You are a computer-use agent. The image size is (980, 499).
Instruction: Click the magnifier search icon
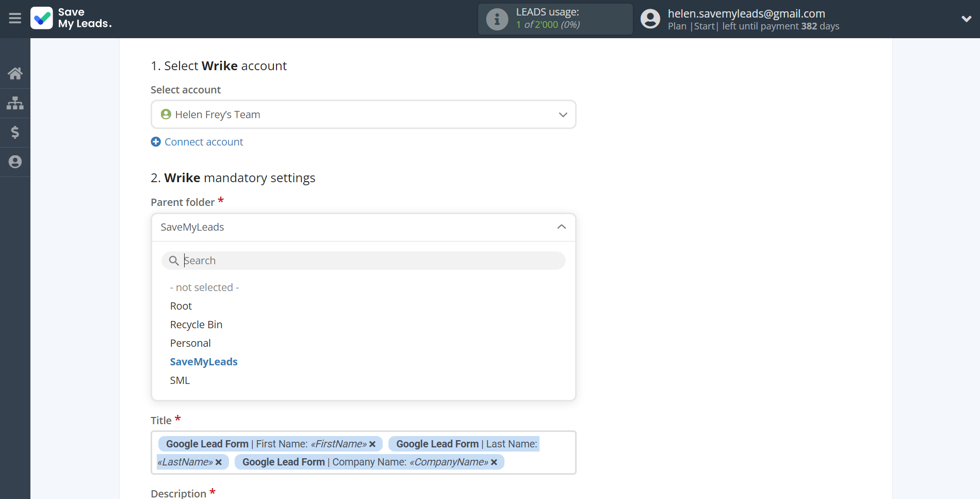[x=174, y=261]
